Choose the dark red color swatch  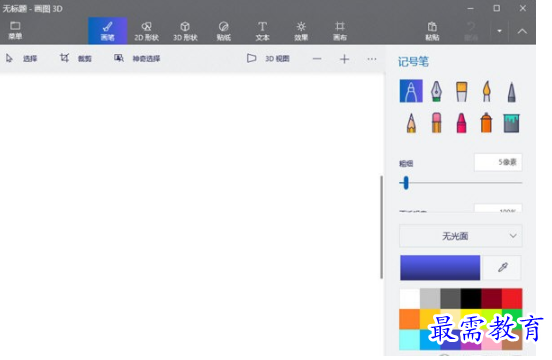click(x=491, y=299)
